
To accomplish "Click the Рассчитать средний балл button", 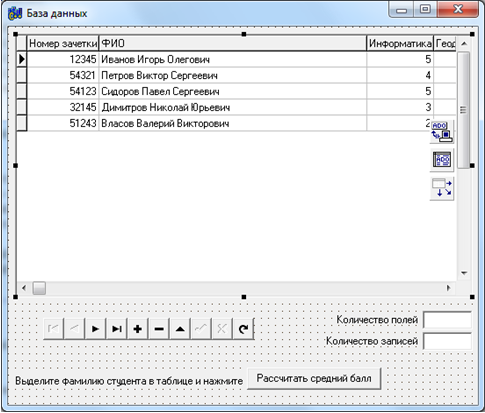I will click(314, 378).
